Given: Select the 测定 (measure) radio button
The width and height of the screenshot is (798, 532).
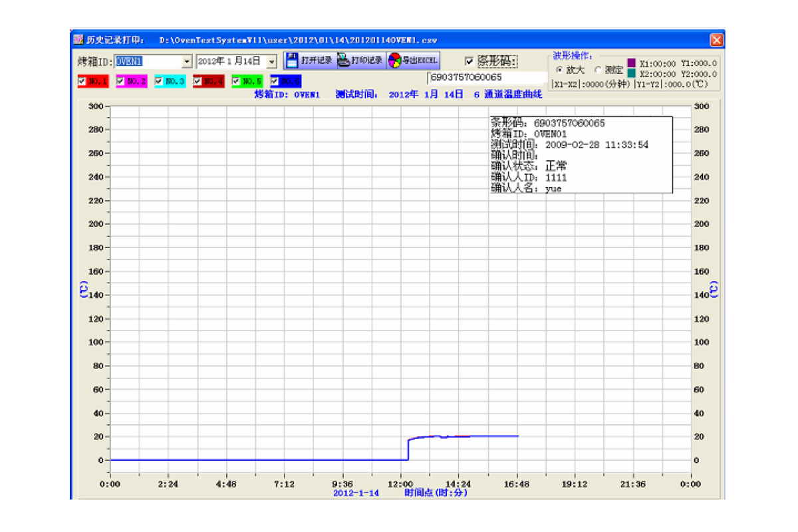Looking at the screenshot, I should pyautogui.click(x=597, y=70).
